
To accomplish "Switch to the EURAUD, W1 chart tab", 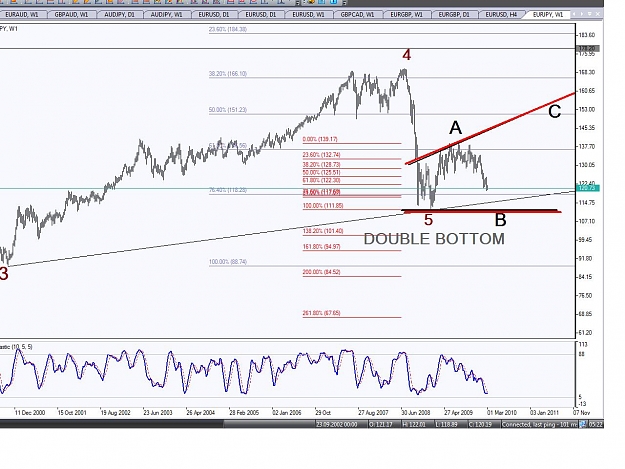I will point(22,15).
